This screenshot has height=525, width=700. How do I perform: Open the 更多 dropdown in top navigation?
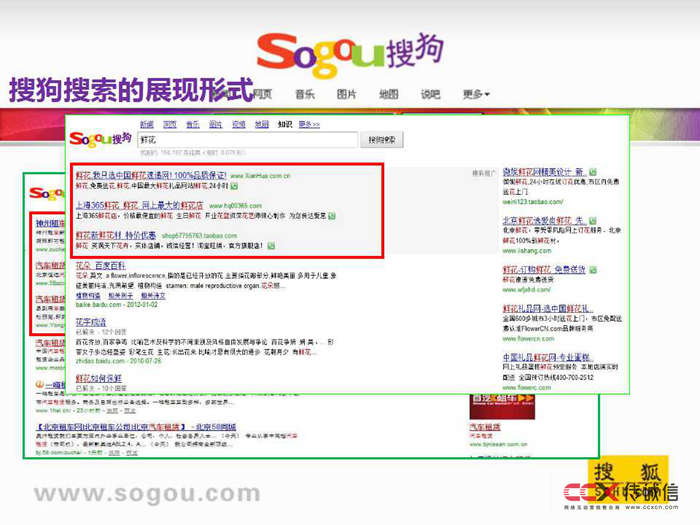coord(475,95)
